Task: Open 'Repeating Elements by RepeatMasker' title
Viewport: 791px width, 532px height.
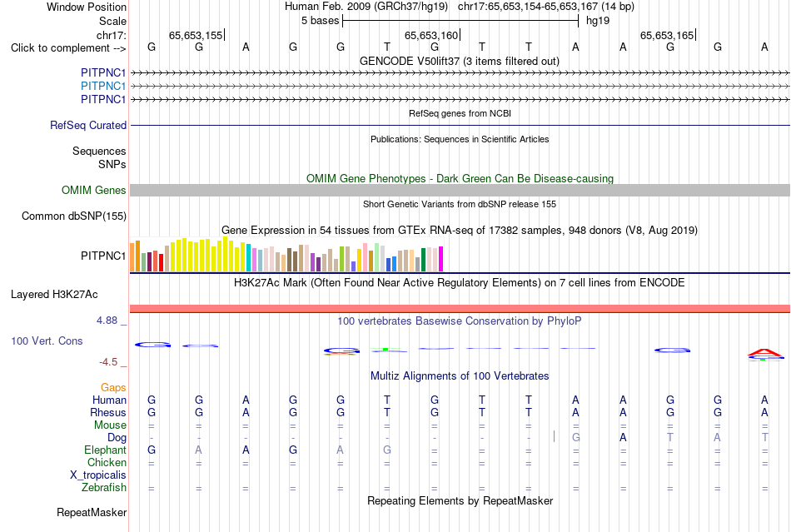Action: (460, 500)
